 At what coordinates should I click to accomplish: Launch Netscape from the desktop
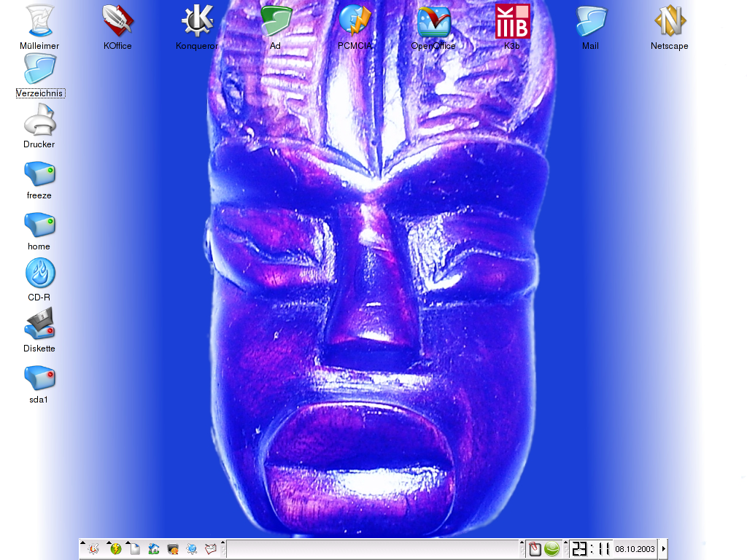pos(670,20)
